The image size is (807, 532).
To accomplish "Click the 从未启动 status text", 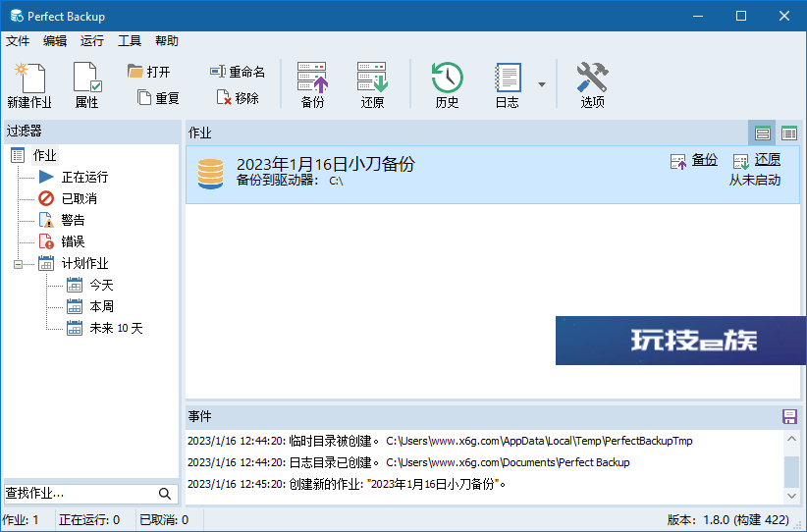I will tap(755, 181).
